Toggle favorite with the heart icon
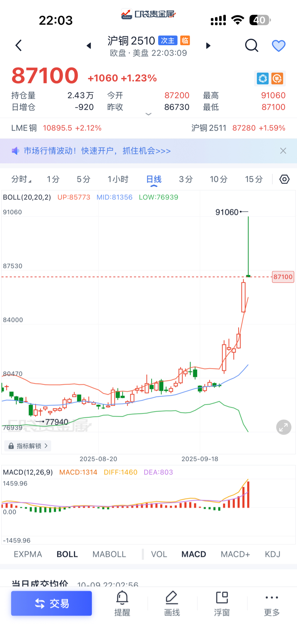 pyautogui.click(x=278, y=46)
